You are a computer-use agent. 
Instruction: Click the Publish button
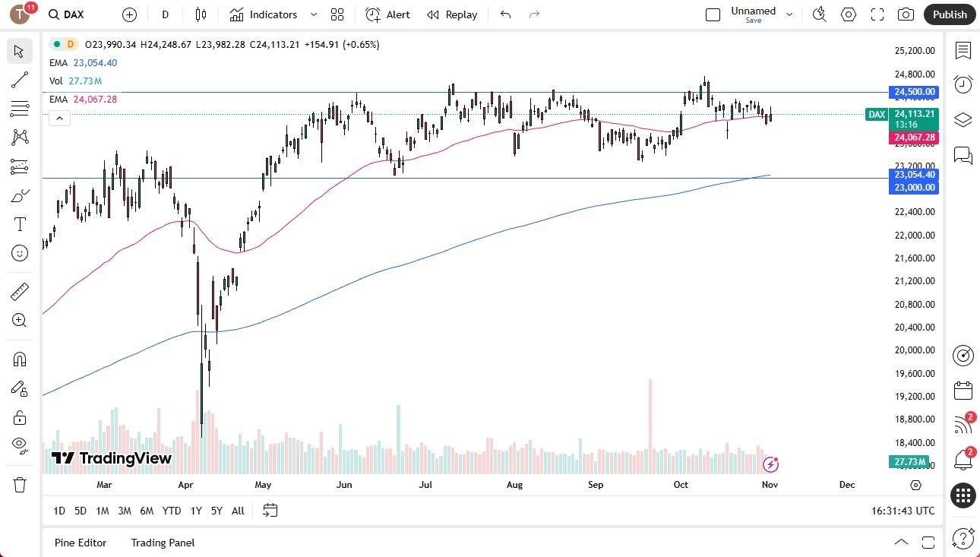pyautogui.click(x=949, y=14)
